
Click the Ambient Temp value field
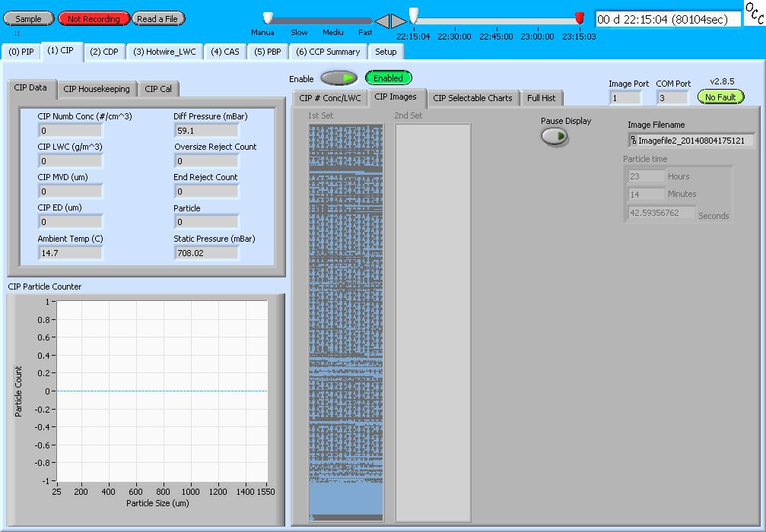(70, 253)
